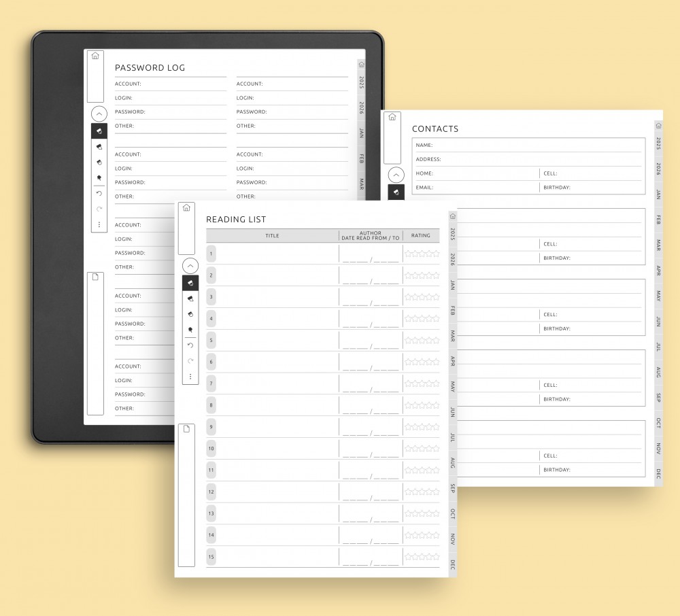Jump to JAN tab on Reading List
Image resolution: width=680 pixels, height=616 pixels.
pos(453,285)
